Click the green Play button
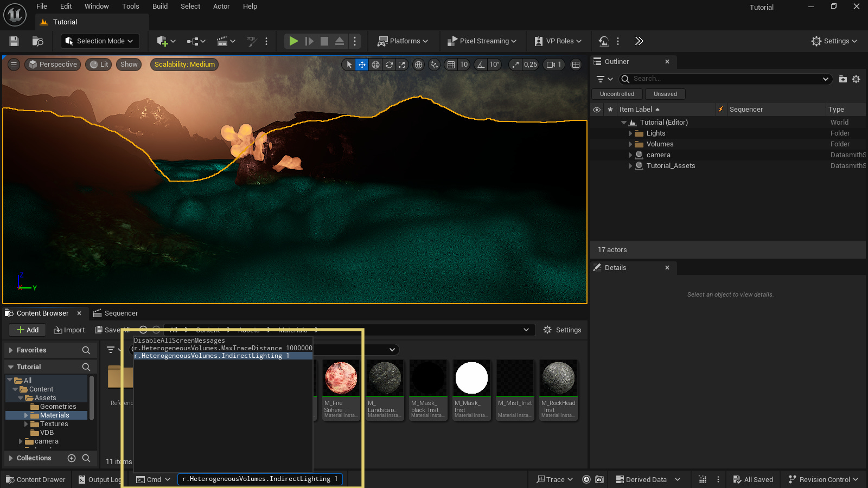The height and width of the screenshot is (488, 868). click(x=293, y=41)
